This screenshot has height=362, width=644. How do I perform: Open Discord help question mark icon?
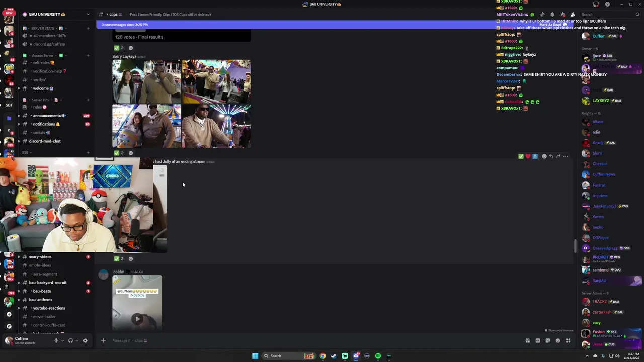click(607, 4)
